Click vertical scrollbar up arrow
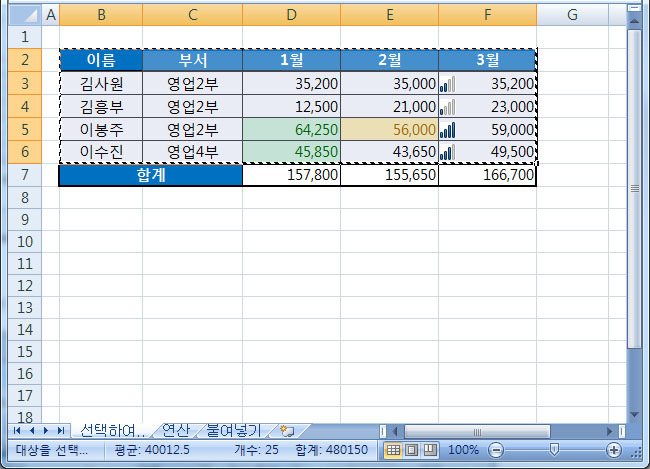 click(x=634, y=21)
